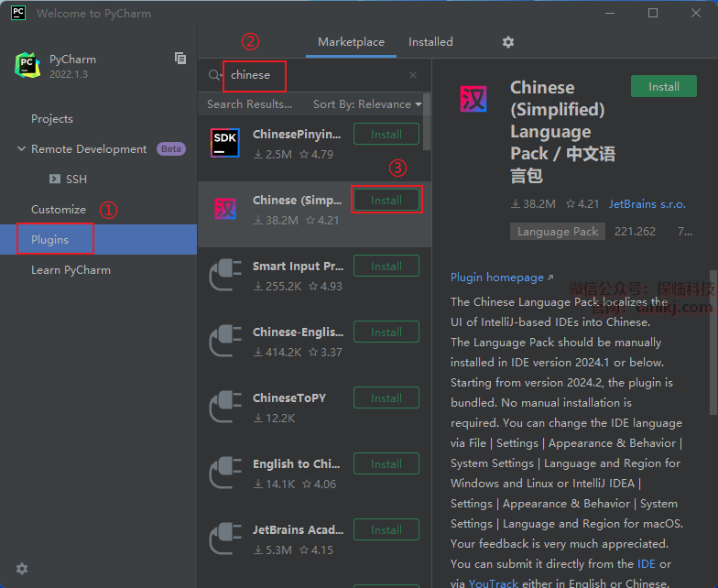The image size is (718, 588).
Task: Install the JetBrains Acad... plugin
Action: pos(386,529)
